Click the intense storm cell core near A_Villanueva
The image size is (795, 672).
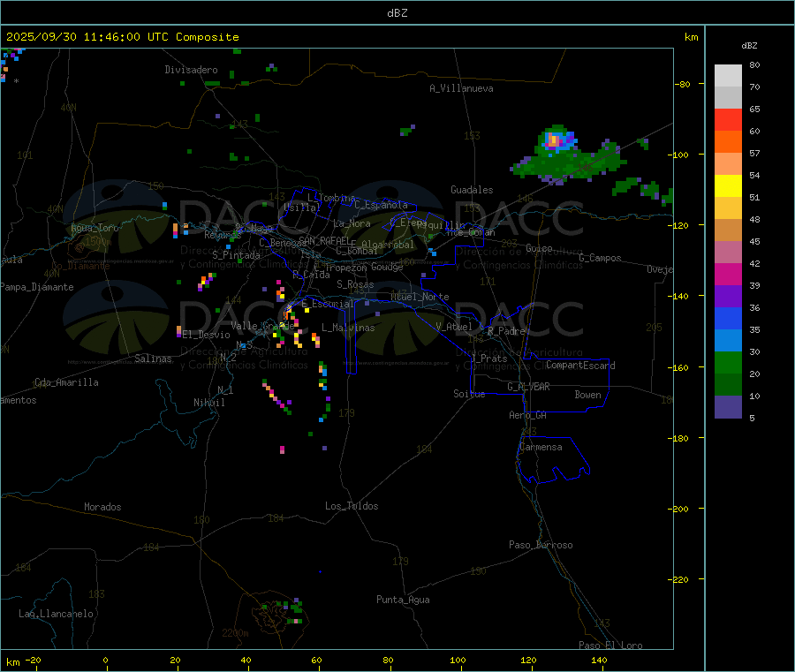click(x=556, y=140)
